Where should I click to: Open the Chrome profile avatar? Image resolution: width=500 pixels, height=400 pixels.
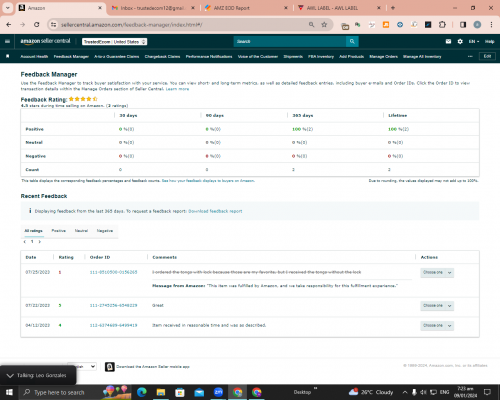477,25
